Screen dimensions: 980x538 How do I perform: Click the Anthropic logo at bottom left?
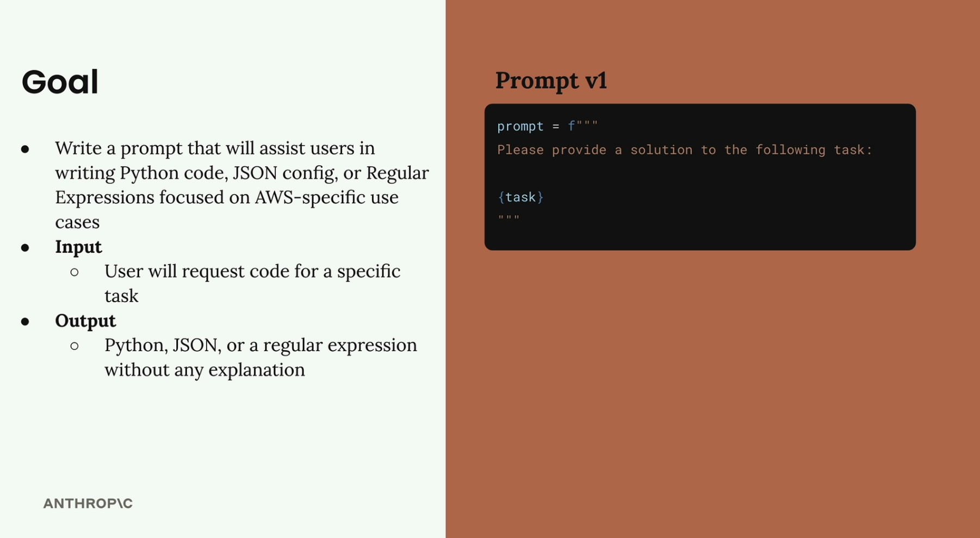[88, 503]
